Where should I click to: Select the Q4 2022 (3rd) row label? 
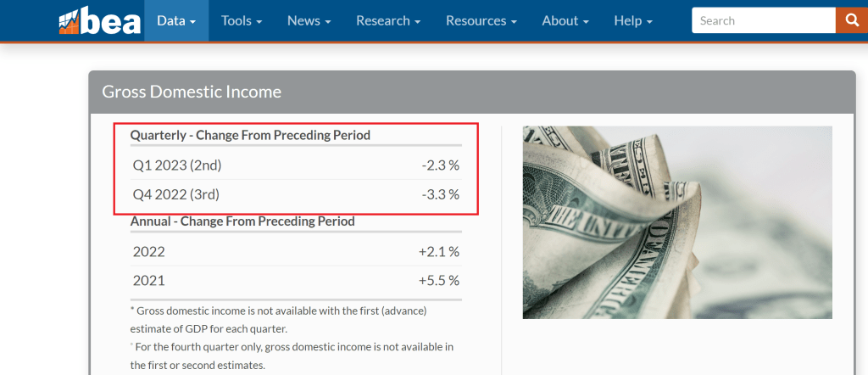(x=176, y=194)
